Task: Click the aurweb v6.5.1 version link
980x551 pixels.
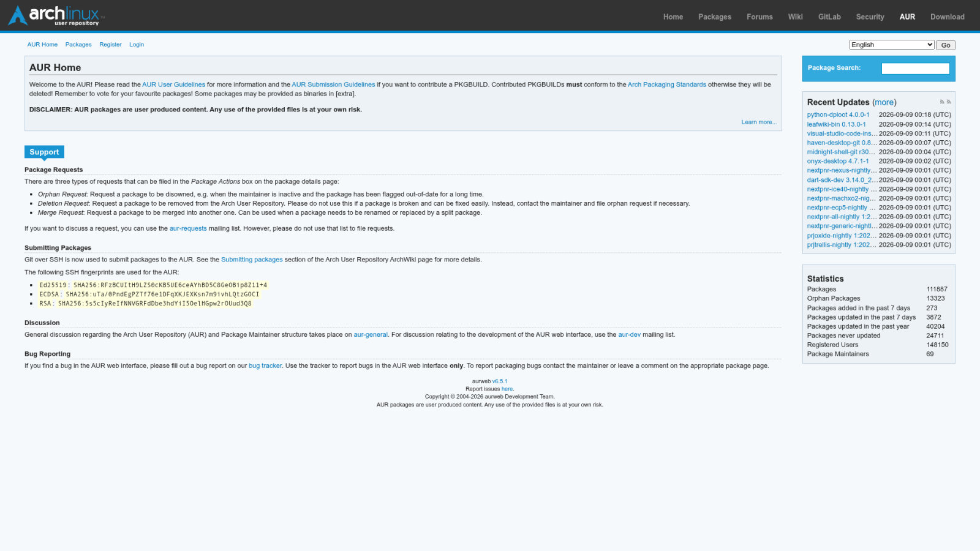Action: [x=500, y=381]
